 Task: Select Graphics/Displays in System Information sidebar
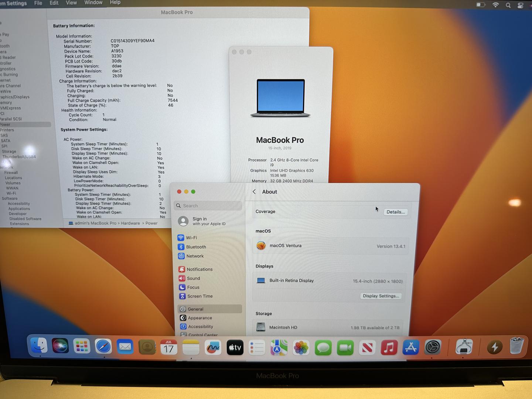coord(15,97)
